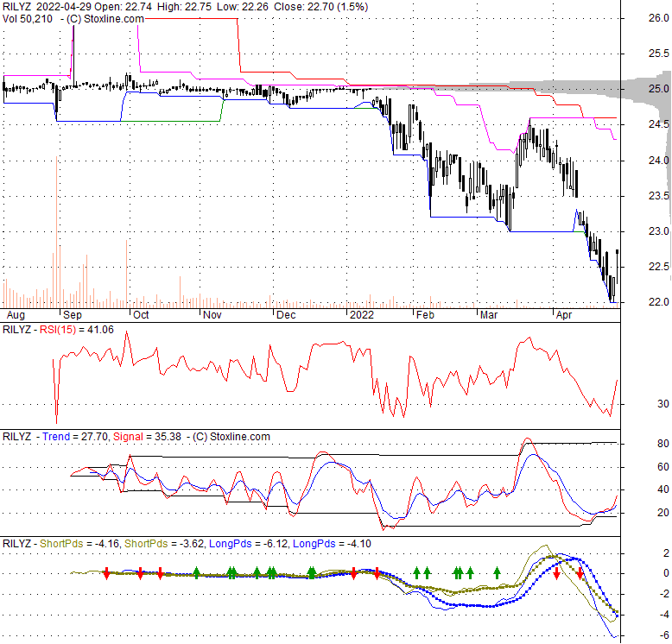The image size is (672, 644).
Task: Click the 'Sep' month label
Action: click(x=73, y=315)
